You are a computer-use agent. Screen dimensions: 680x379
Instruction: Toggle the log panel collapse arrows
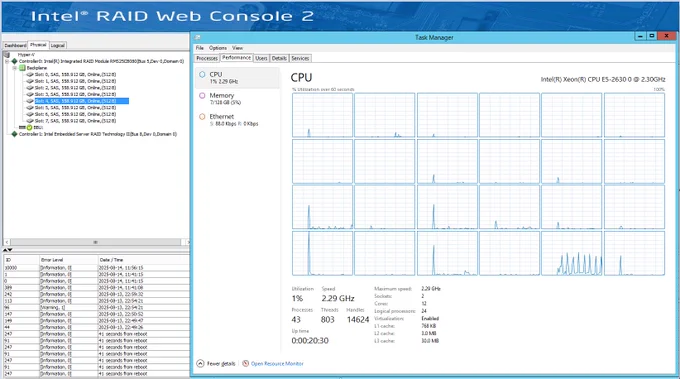coord(7,250)
